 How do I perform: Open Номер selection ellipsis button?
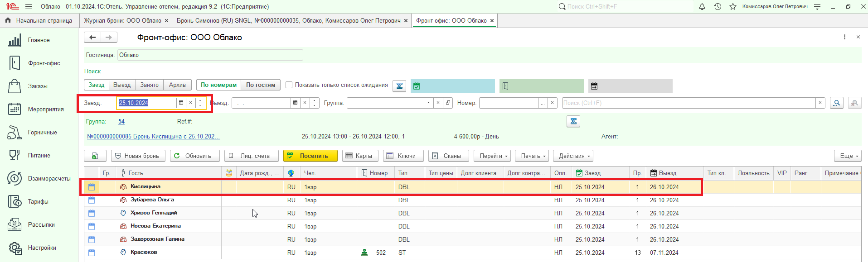pos(543,103)
